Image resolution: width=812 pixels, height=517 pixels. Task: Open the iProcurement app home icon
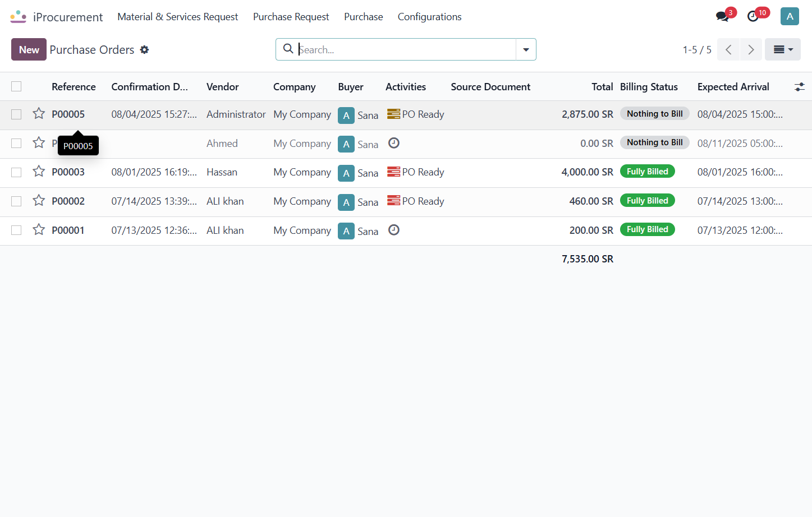coord(19,17)
